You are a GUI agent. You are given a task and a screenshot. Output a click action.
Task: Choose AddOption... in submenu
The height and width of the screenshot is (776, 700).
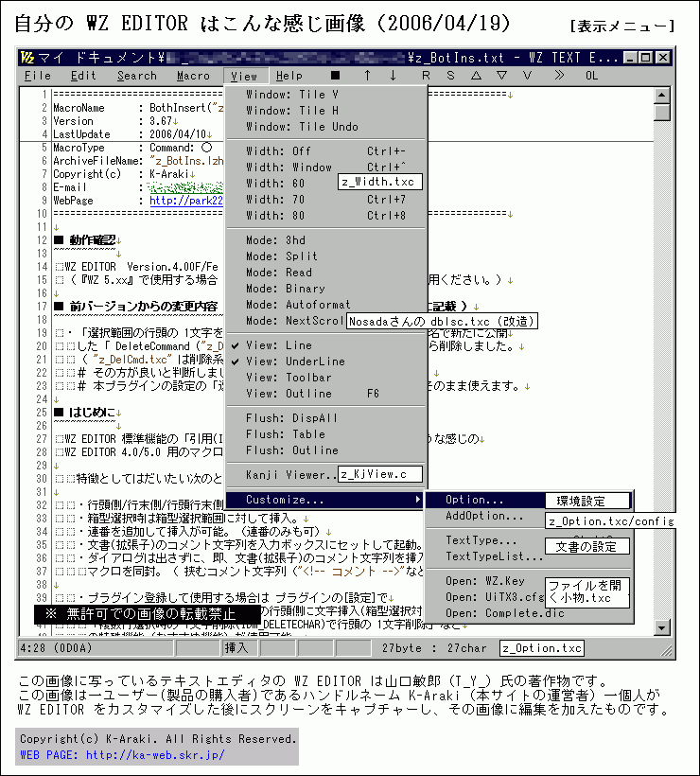pos(485,516)
